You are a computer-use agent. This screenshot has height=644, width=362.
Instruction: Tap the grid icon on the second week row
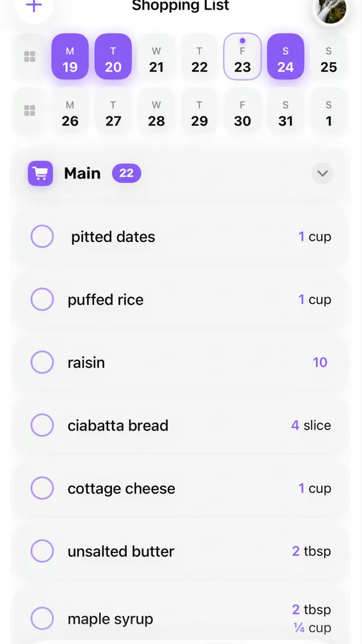coord(29,110)
